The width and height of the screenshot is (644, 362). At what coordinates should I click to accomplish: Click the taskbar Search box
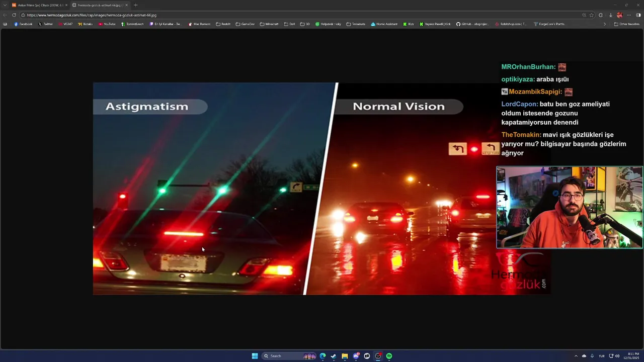tap(289, 356)
